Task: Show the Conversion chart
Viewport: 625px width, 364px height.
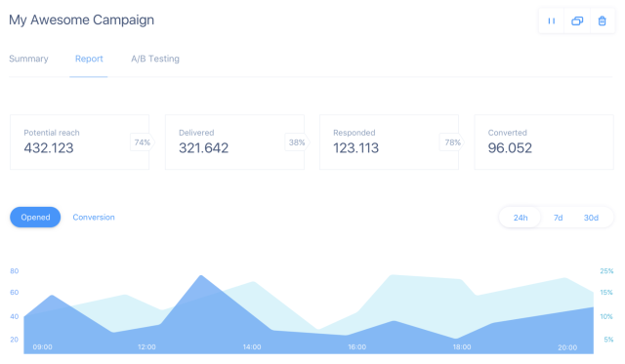Action: click(94, 217)
